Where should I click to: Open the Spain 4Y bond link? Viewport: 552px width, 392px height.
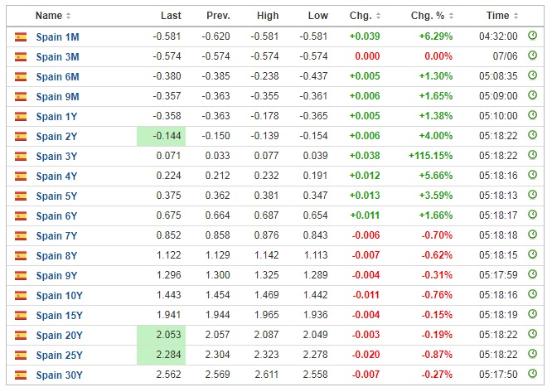tap(56, 176)
